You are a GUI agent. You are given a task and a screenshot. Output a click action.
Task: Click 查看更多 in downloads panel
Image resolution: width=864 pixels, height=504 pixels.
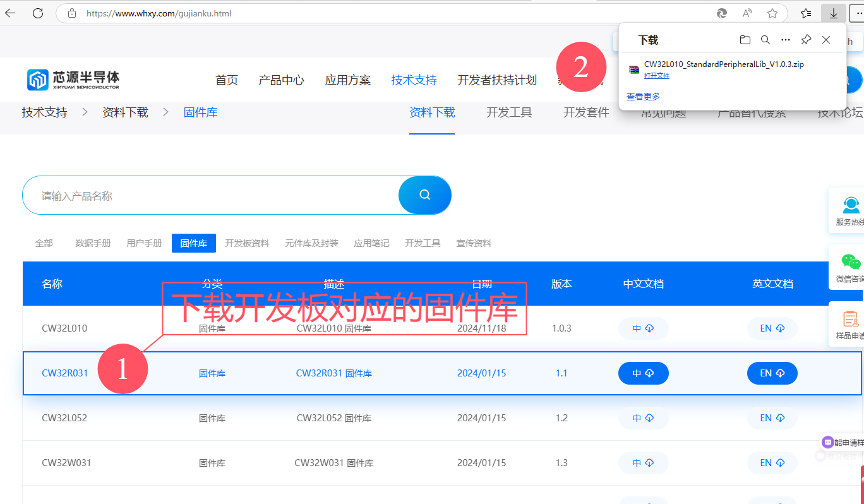point(643,97)
